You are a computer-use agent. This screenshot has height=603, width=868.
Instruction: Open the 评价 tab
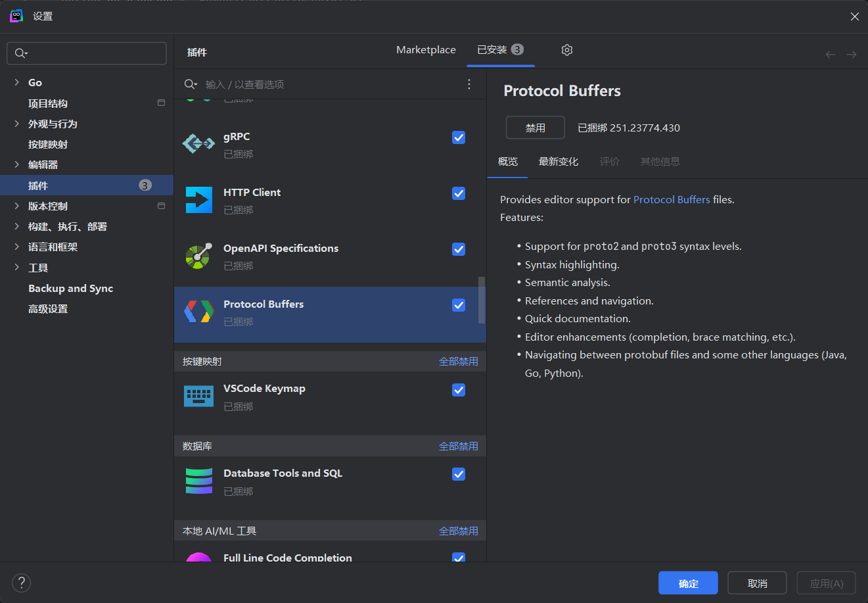(x=610, y=162)
